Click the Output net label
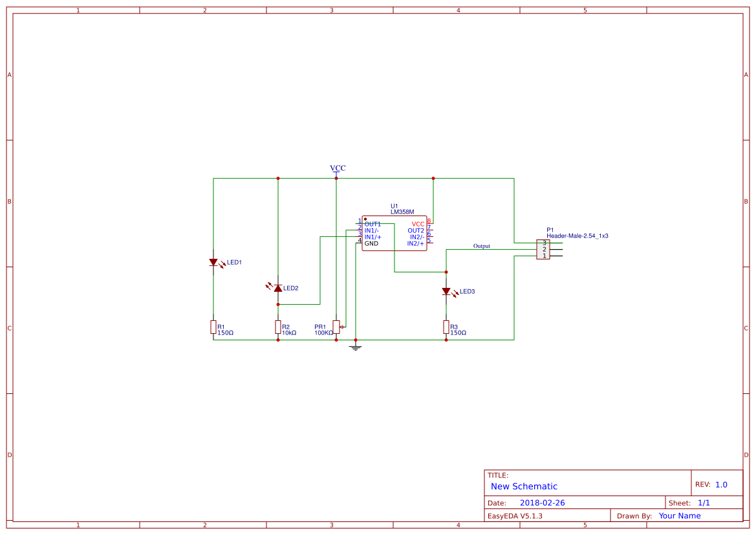 click(481, 246)
